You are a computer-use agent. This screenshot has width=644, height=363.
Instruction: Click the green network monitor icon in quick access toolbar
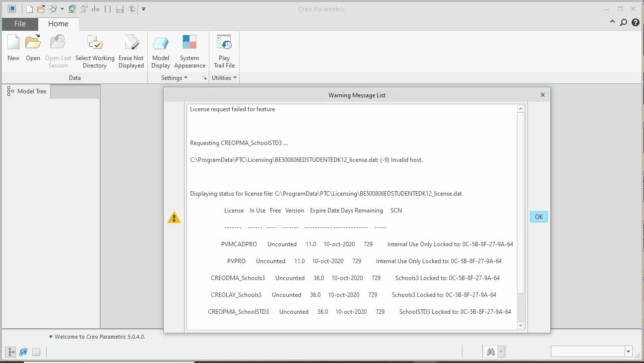pos(72,9)
